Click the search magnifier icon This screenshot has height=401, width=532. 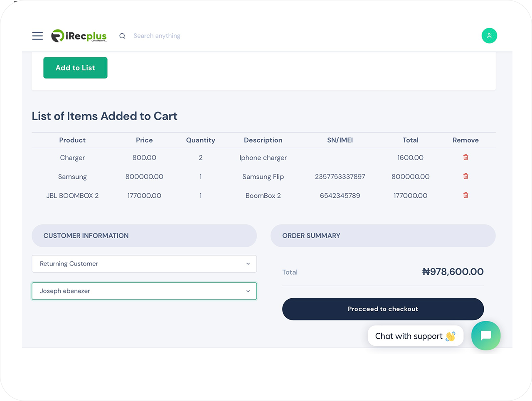coord(122,36)
